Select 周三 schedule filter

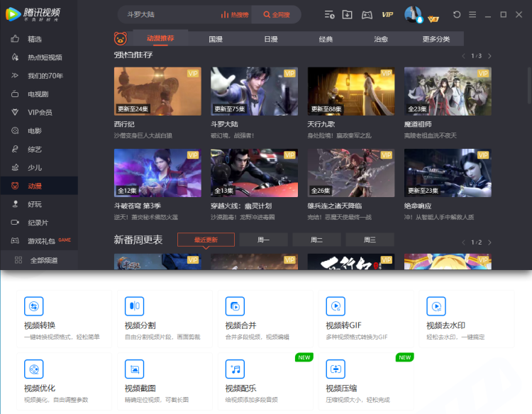pos(370,240)
